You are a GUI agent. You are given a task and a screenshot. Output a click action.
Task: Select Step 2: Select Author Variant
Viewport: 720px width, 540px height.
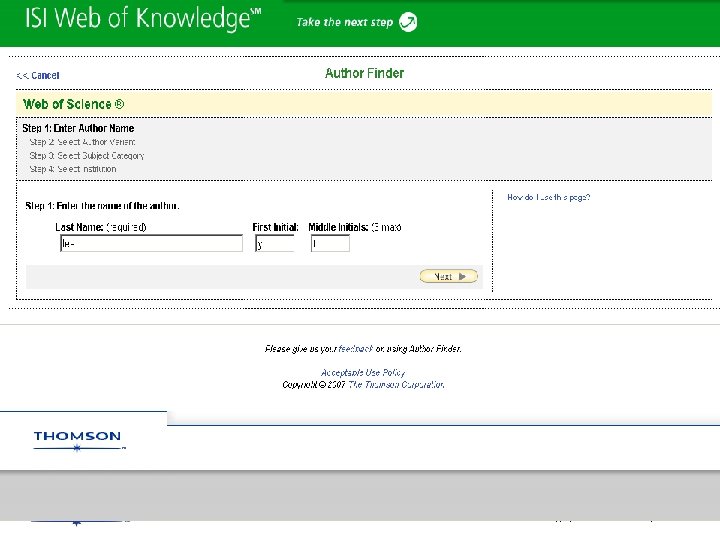click(82, 142)
